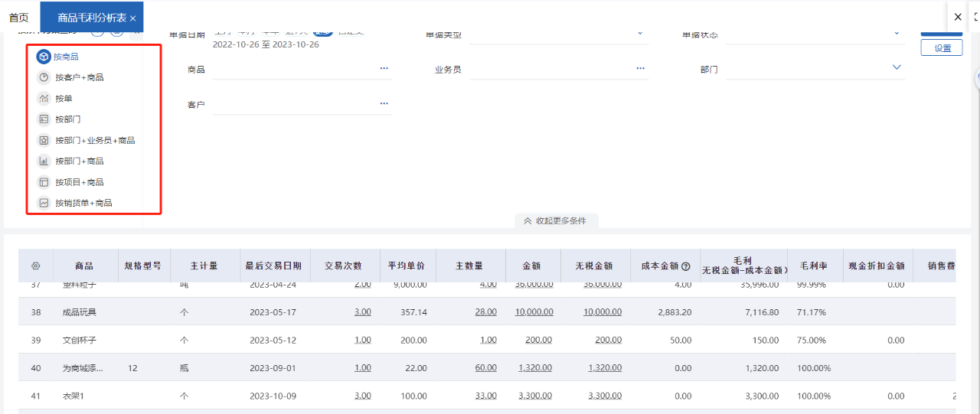Collapse filters via 收起更多条件
Screen dimensions: 980x414
point(555,220)
